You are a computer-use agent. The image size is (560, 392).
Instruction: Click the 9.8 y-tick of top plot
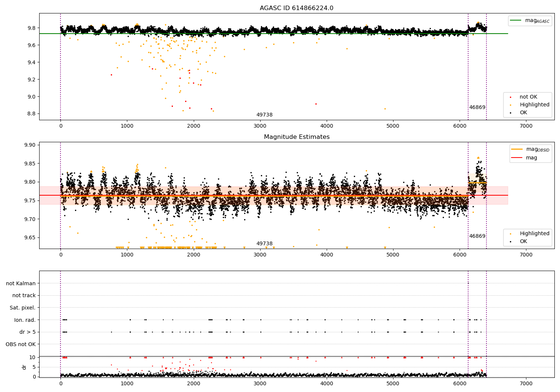click(31, 28)
